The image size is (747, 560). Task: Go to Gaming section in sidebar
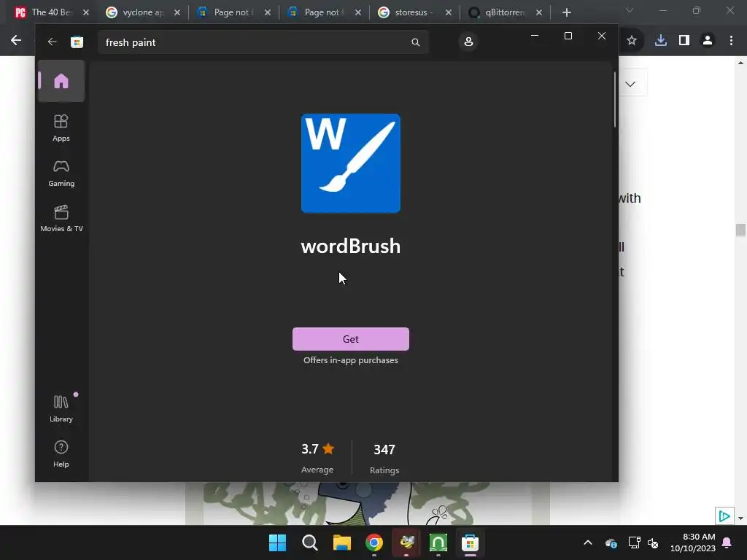(61, 174)
